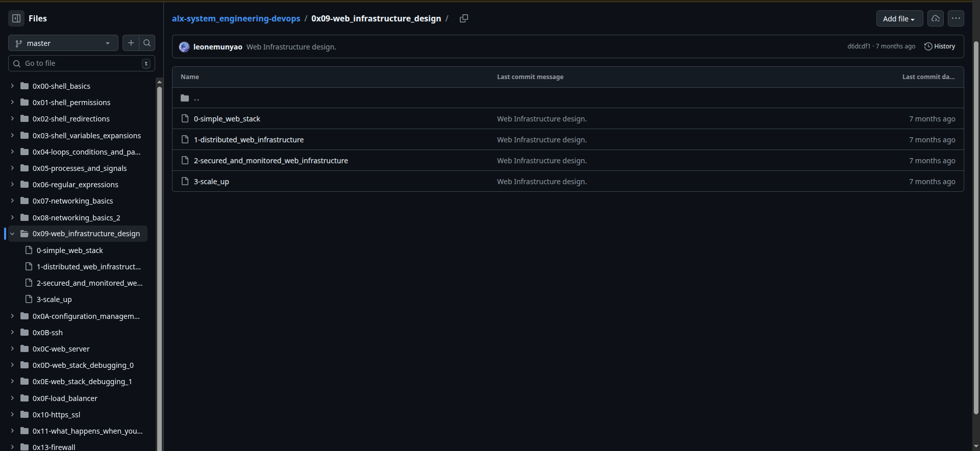Viewport: 980px width, 451px height.
Task: Go to parent directory row
Action: pos(196,98)
